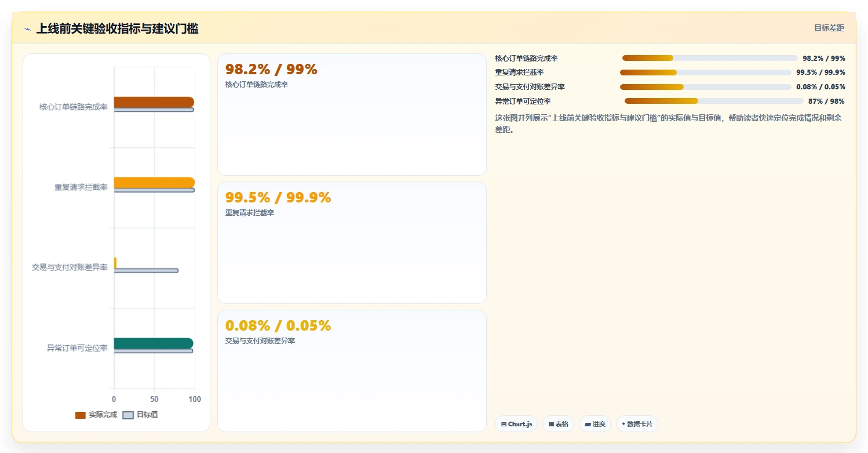The image size is (868, 453).
Task: Click the 重复请求拦截率 progress bar
Action: tap(706, 73)
